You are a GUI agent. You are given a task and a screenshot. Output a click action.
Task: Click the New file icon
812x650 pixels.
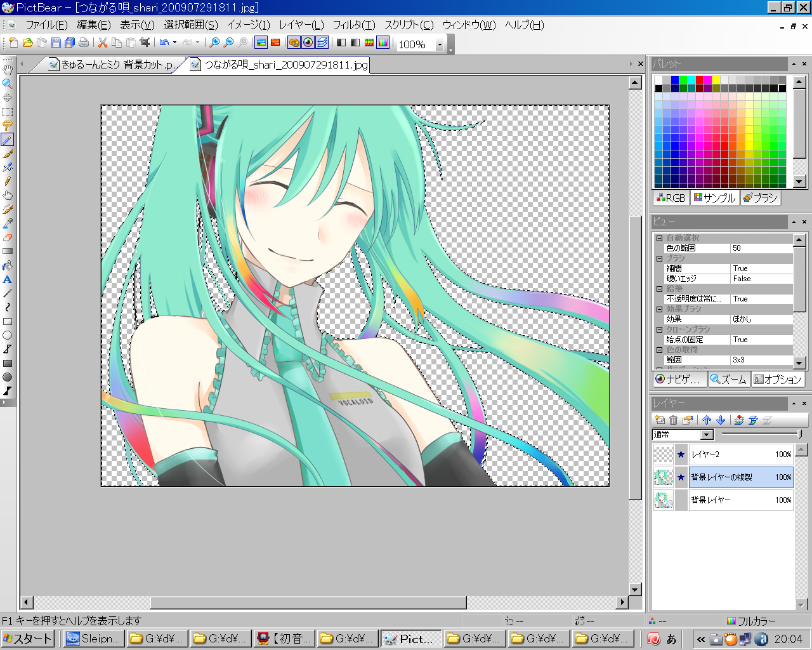point(13,43)
